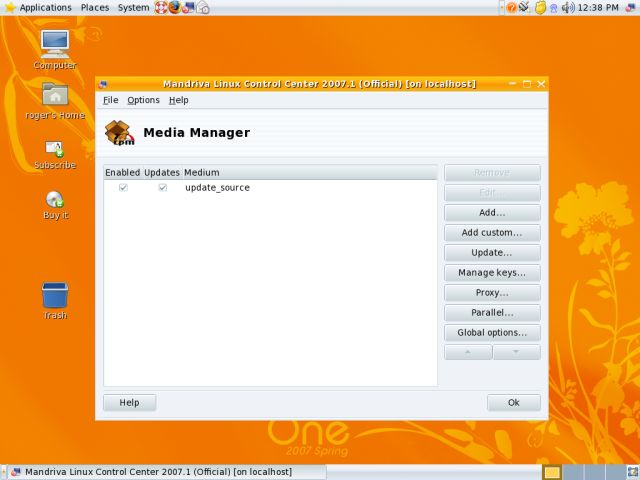Open the File menu

coord(110,100)
